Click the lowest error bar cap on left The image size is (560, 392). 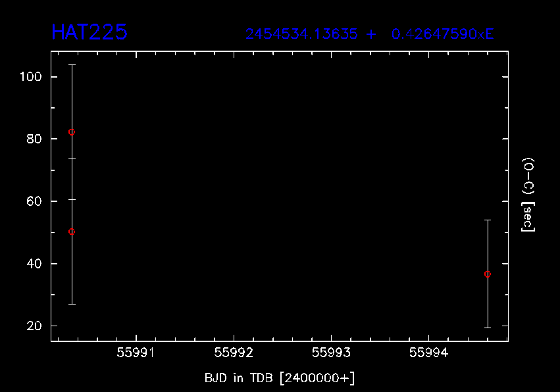pos(72,304)
